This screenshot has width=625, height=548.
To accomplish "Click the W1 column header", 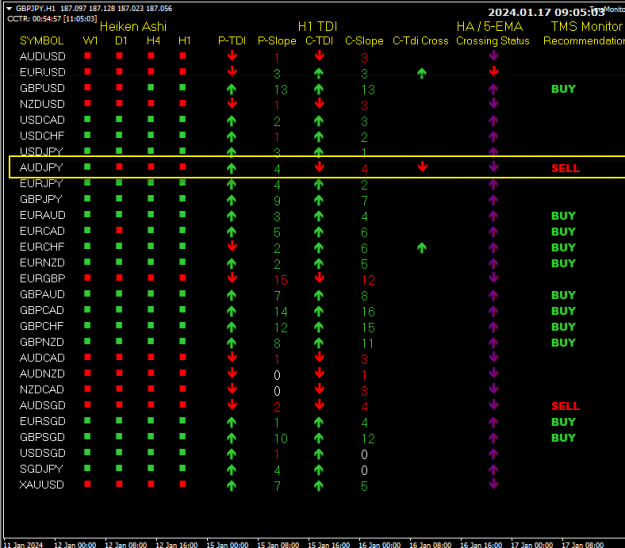I will click(90, 41).
